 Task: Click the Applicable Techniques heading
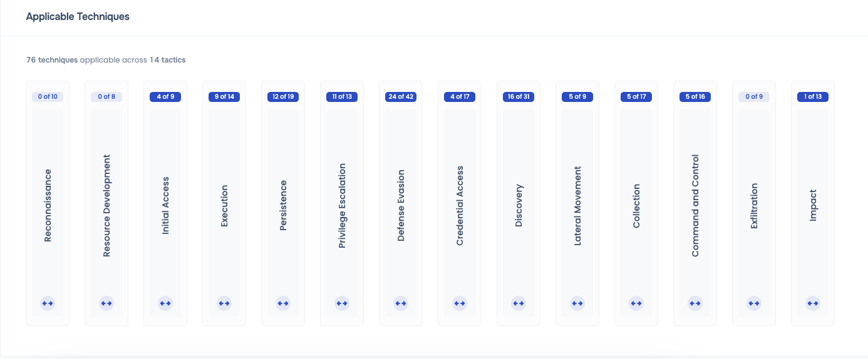78,17
